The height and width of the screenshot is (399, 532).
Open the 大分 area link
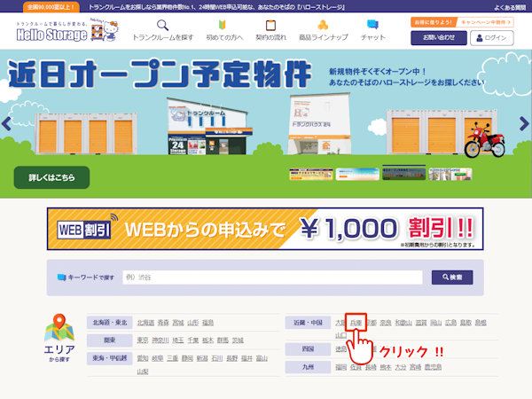tap(401, 367)
